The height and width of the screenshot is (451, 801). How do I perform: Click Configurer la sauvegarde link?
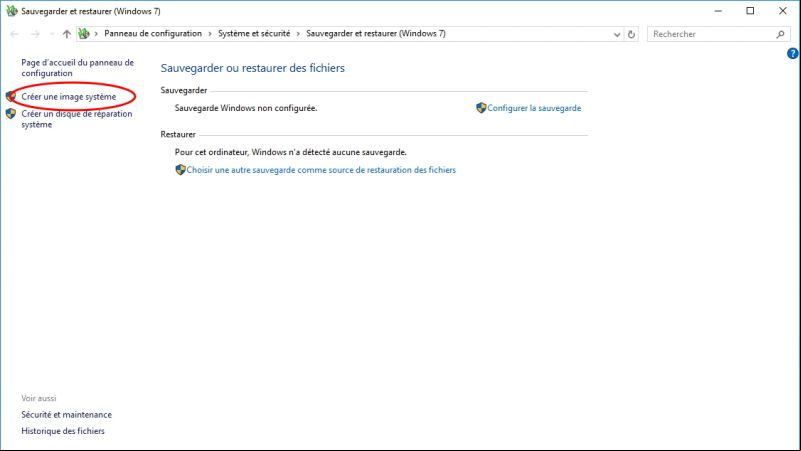(534, 108)
